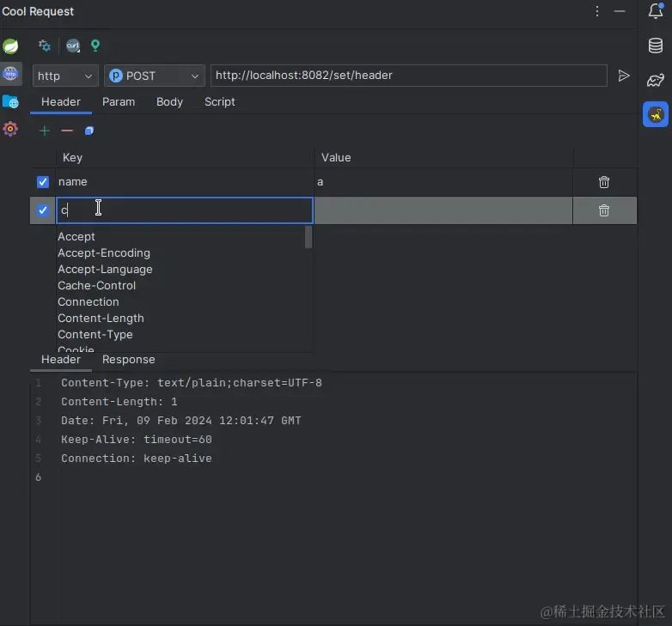
Task: Toggle checkbox of the editing header row
Action: [43, 210]
